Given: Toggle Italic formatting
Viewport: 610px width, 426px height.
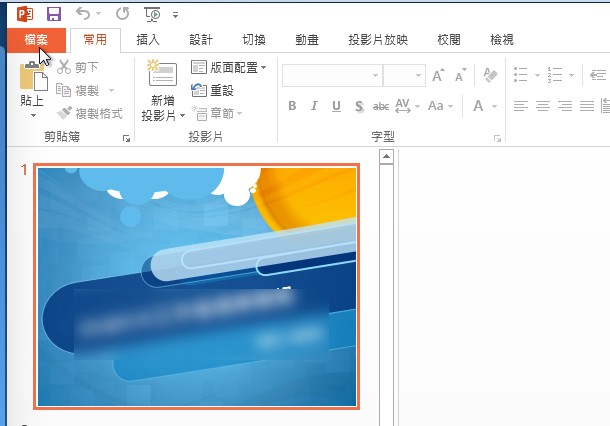Looking at the screenshot, I should [314, 106].
